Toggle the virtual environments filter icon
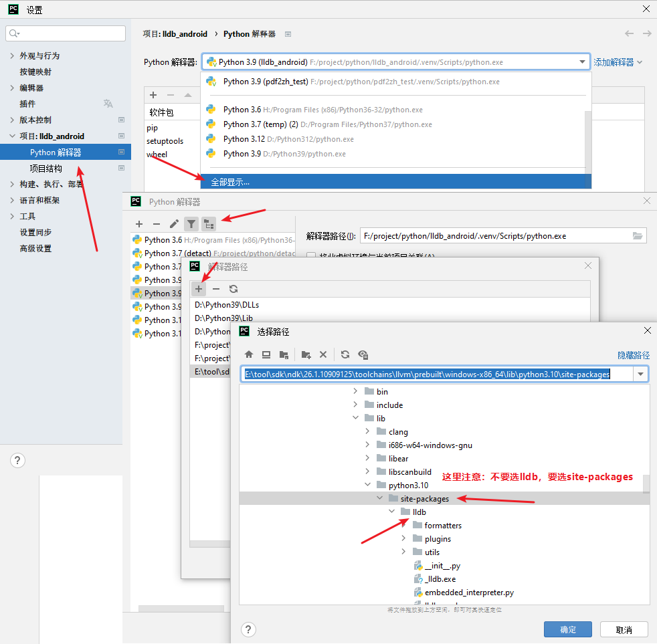 point(191,224)
